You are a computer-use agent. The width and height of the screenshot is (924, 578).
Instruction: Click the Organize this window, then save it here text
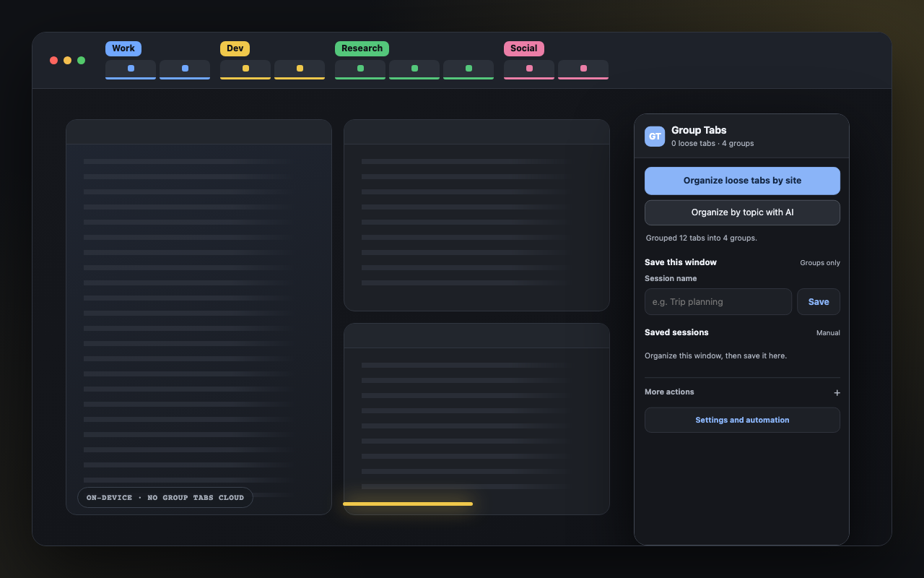[x=715, y=355]
